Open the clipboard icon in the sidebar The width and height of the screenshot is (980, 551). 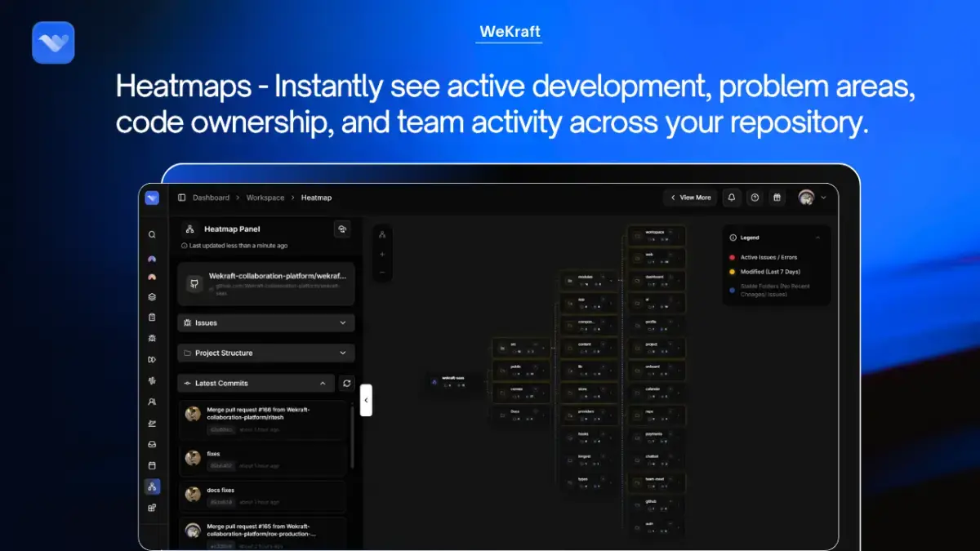(x=152, y=318)
